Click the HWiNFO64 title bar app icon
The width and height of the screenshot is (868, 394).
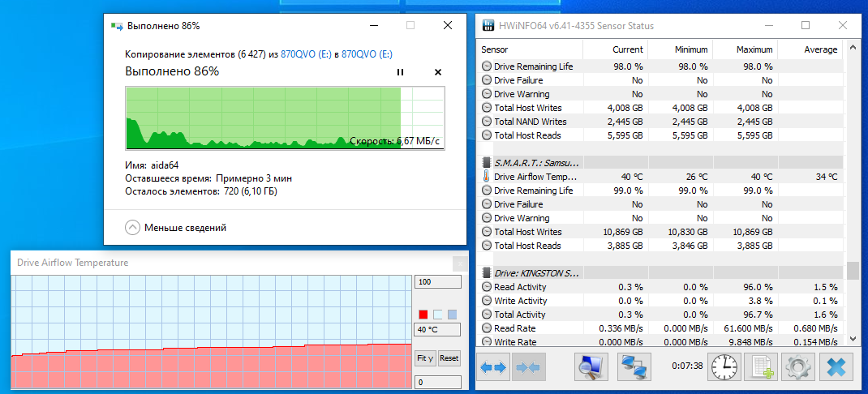point(488,25)
